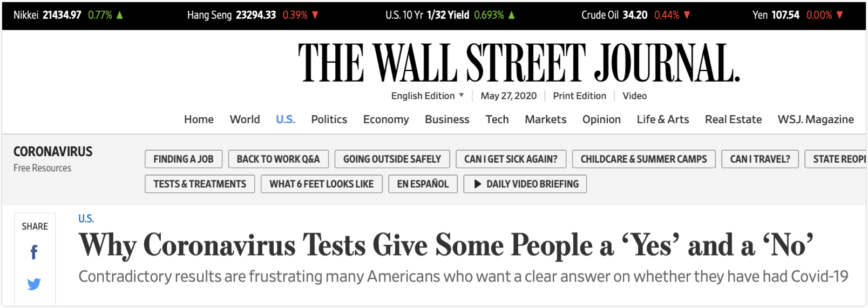Open Can I Get Sick Again? page
This screenshot has height=308, width=868.
coord(511,159)
